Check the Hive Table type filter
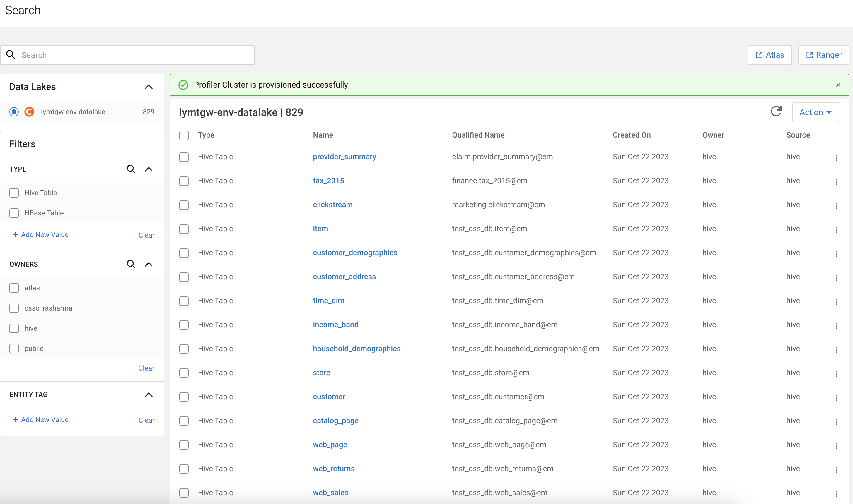 [x=14, y=193]
